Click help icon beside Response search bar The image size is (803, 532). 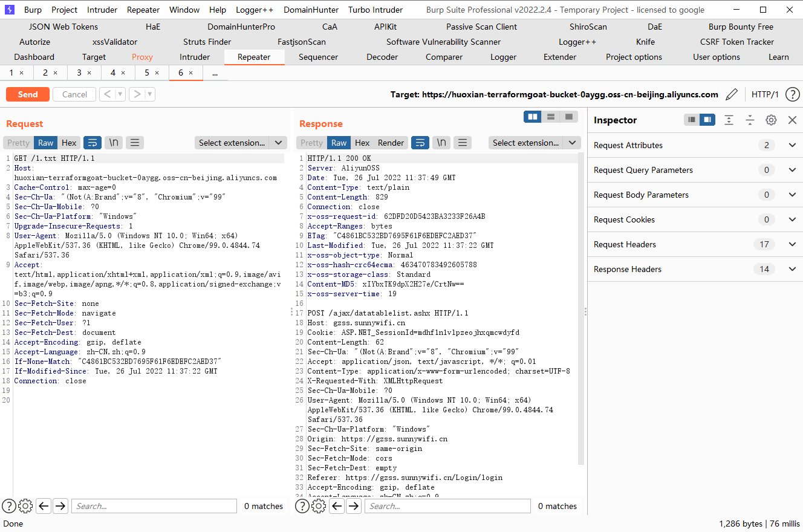click(x=302, y=506)
